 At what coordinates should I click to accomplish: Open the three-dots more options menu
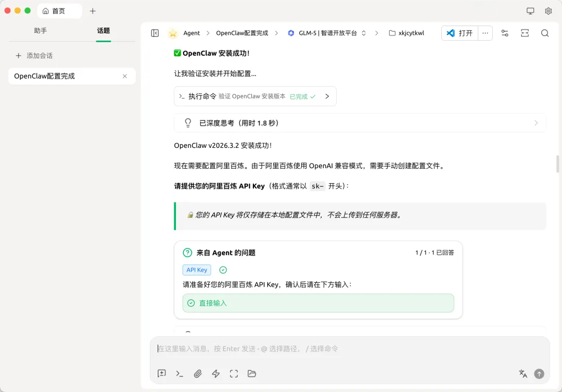pyautogui.click(x=486, y=33)
